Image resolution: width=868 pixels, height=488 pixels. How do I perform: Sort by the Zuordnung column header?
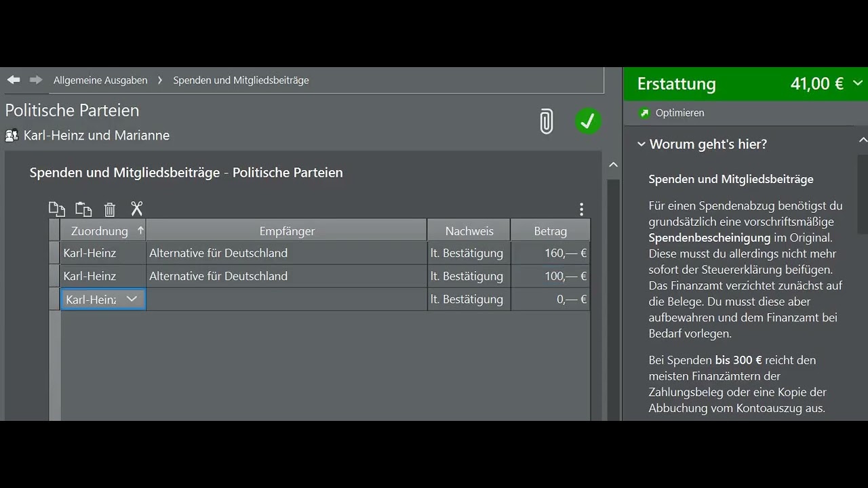tap(100, 231)
